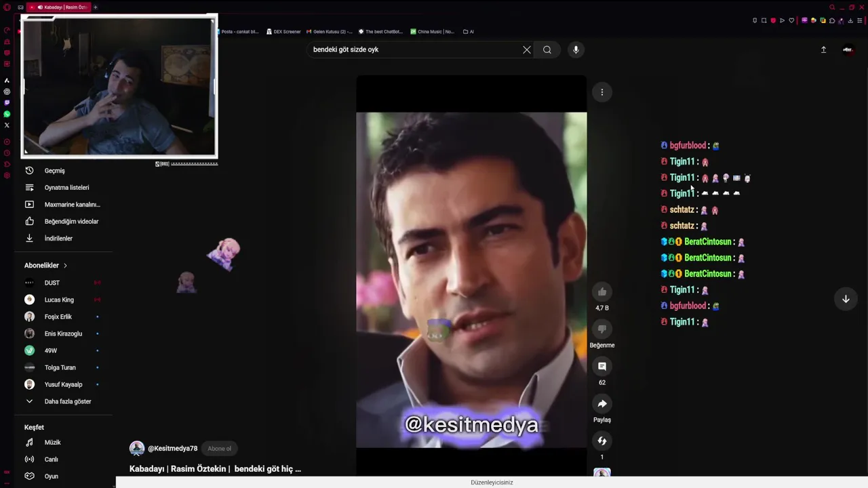
Task: Open The best ChatBot bookmark
Action: click(380, 32)
